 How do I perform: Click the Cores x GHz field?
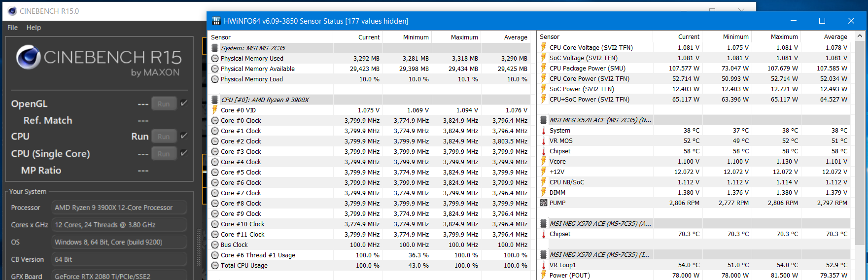(x=120, y=225)
